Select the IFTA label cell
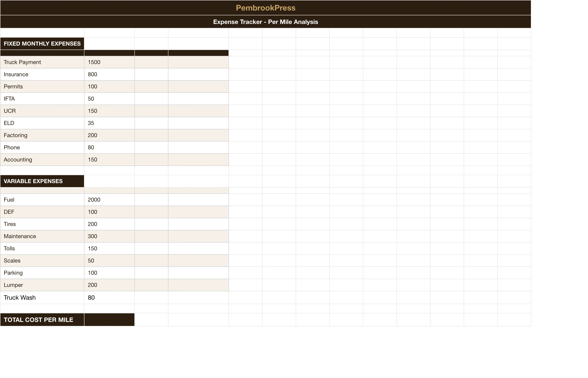This screenshot has height=378, width=588. (42, 99)
